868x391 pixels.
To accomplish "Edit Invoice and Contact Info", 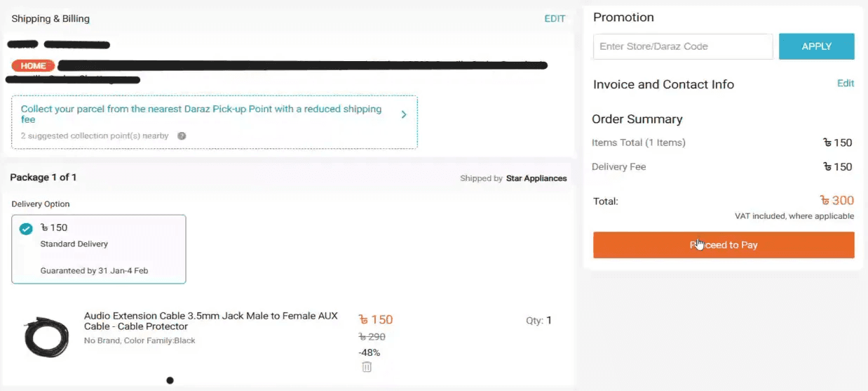I will click(846, 84).
